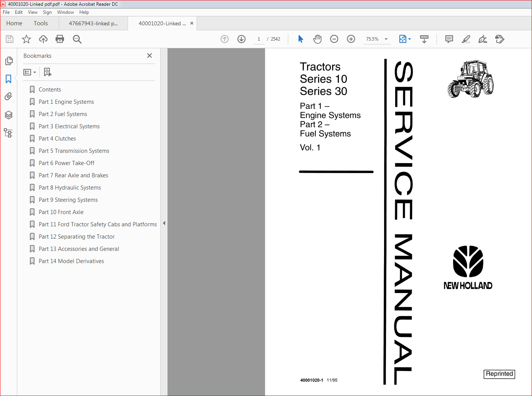Open Part 7 Rear Axle and Brakes
The width and height of the screenshot is (532, 396).
point(73,175)
